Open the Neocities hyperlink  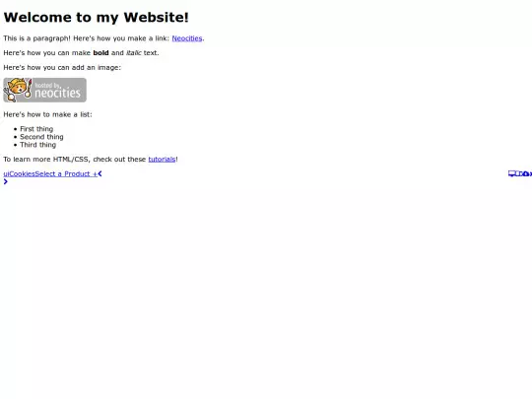click(187, 38)
